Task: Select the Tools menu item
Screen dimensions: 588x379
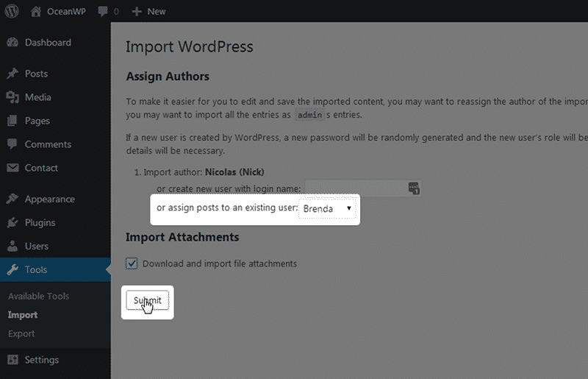Action: point(55,269)
